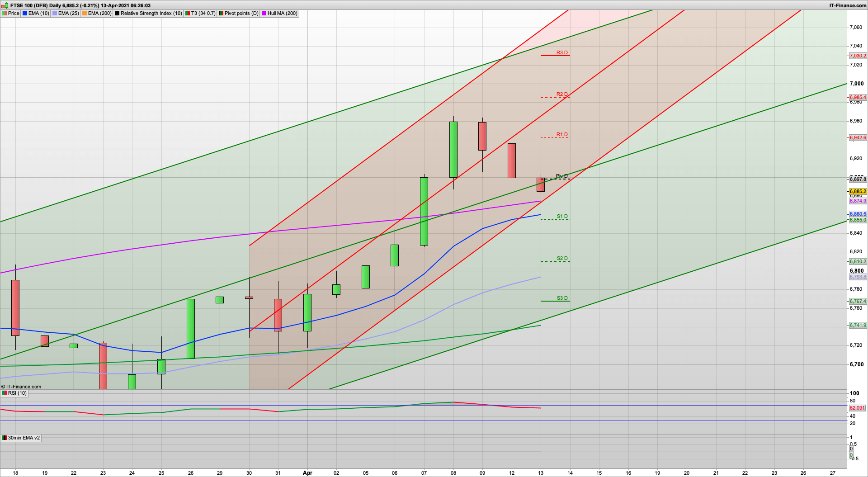Toggle the Price series visibility
Screen dimensions: 868x477
coord(5,13)
